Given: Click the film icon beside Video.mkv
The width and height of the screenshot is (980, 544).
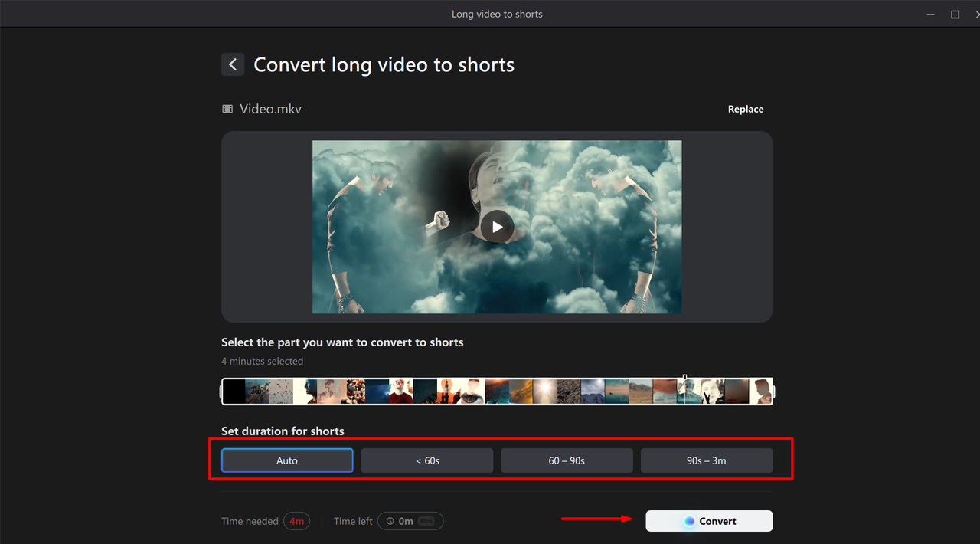Looking at the screenshot, I should coord(227,109).
